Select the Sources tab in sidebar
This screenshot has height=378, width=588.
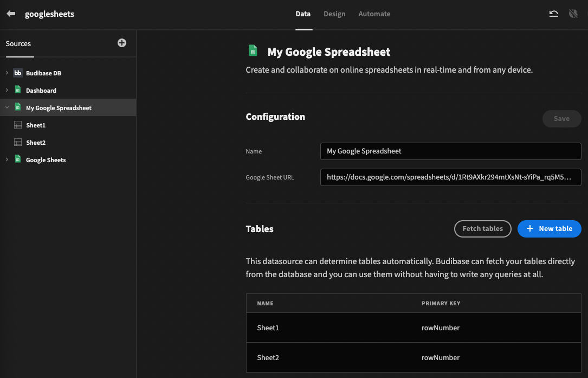[18, 43]
